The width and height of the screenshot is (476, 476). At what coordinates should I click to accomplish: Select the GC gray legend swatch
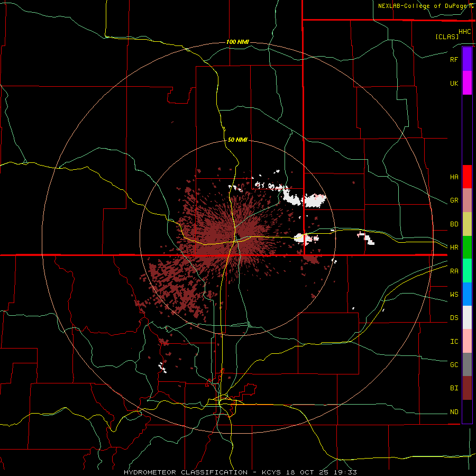click(467, 364)
